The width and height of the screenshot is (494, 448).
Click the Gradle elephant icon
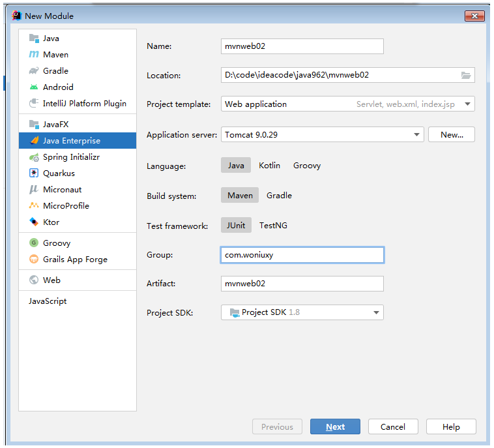34,70
